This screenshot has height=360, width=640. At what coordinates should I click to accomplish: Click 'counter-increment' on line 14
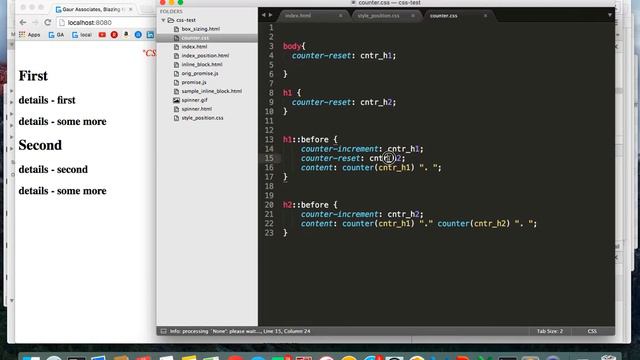pyautogui.click(x=340, y=149)
